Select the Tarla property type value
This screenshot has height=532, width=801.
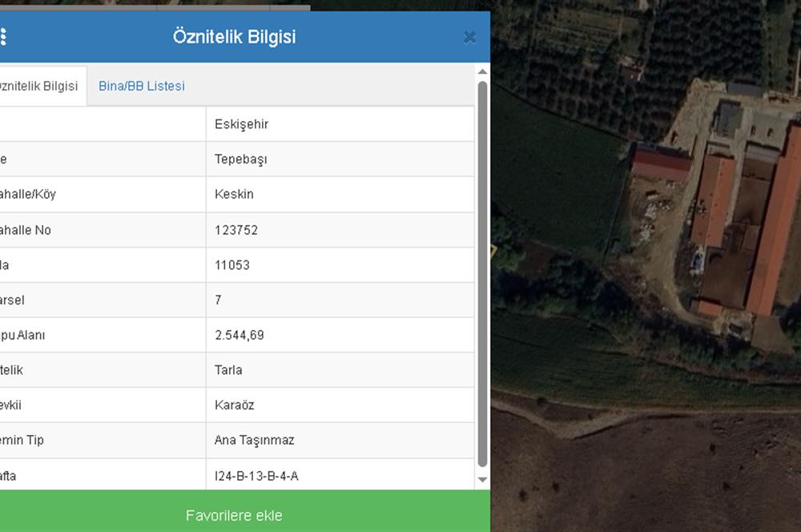click(228, 370)
